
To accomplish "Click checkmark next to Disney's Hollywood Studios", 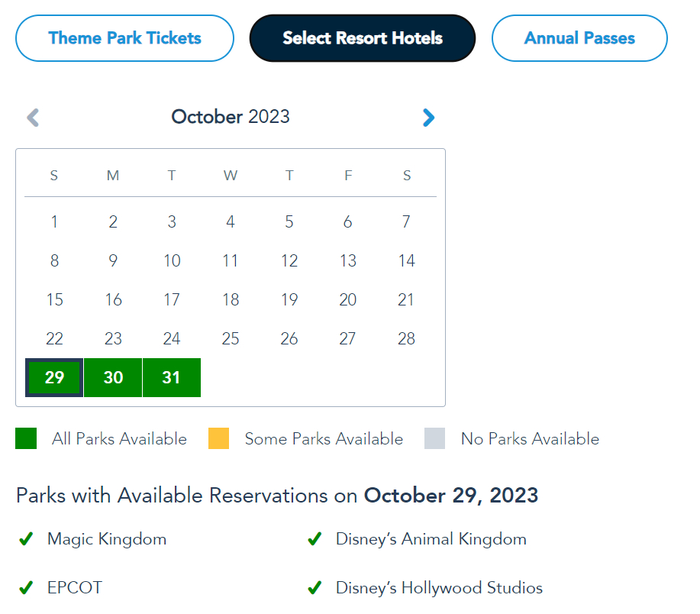I will coord(314,588).
